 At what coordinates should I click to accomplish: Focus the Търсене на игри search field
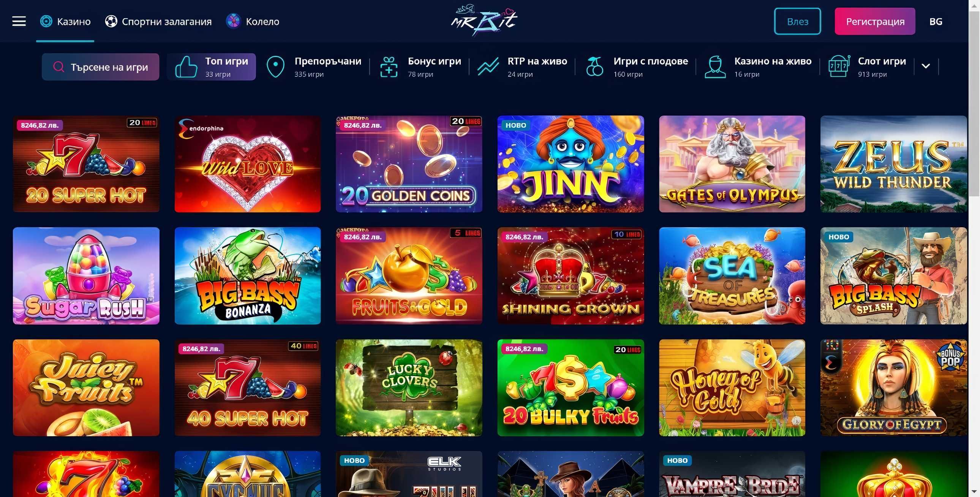click(x=100, y=67)
